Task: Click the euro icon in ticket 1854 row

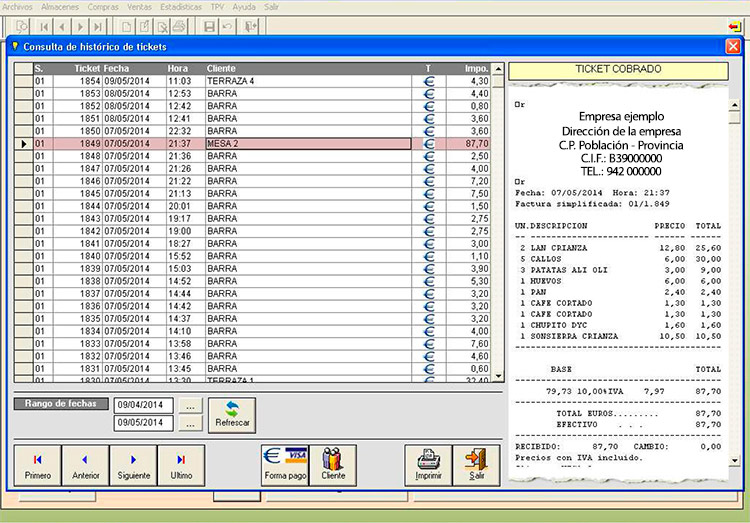Action: pyautogui.click(x=429, y=81)
